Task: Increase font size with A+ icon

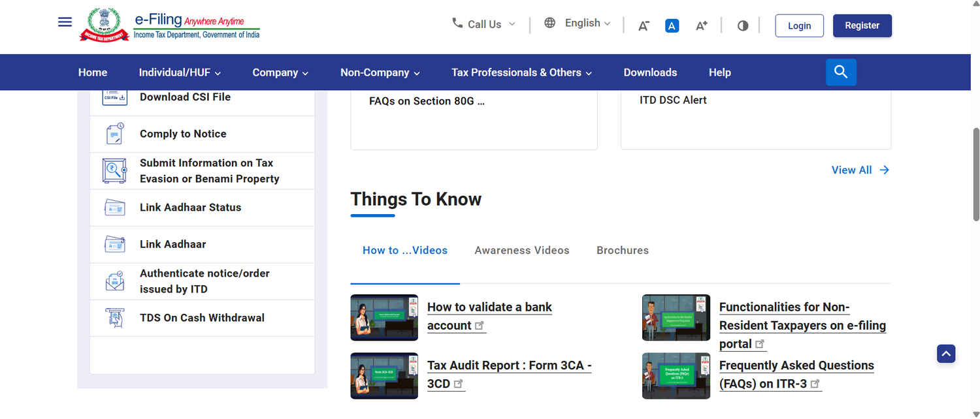Action: tap(701, 25)
